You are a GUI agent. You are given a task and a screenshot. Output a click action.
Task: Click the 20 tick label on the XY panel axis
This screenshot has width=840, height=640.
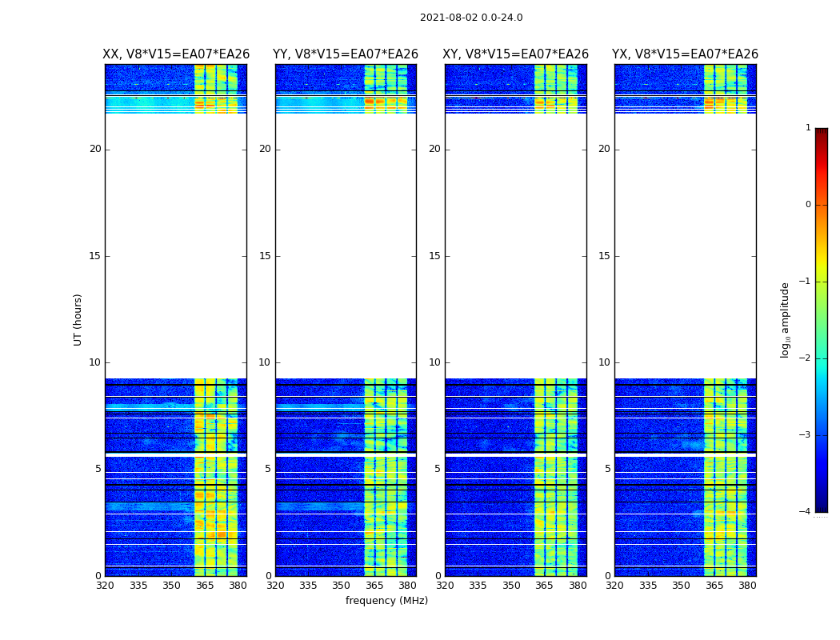434,150
